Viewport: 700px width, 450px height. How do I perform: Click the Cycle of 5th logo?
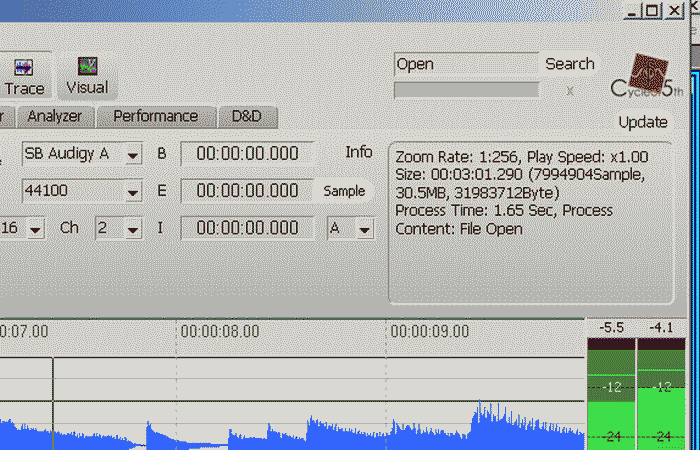(648, 77)
